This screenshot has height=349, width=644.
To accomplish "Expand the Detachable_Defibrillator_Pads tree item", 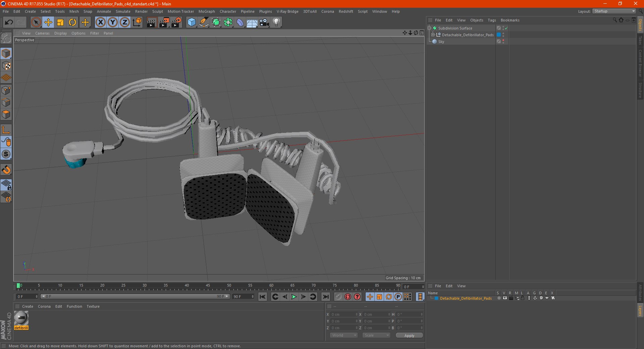I will [x=433, y=35].
